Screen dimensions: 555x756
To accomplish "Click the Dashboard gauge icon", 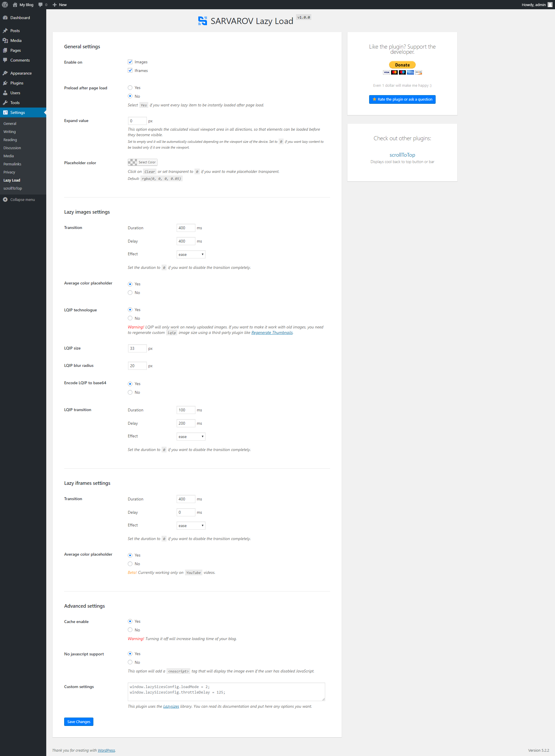I will (5, 18).
